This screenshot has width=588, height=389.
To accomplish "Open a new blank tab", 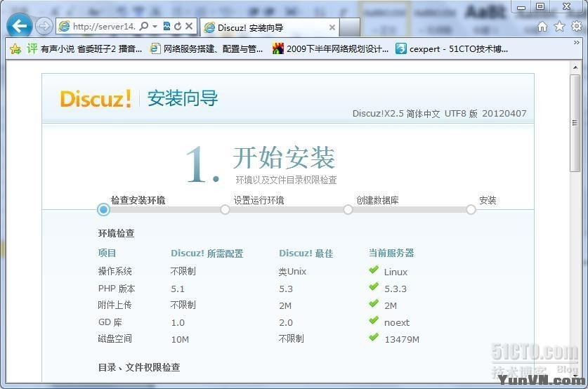I will point(350,27).
